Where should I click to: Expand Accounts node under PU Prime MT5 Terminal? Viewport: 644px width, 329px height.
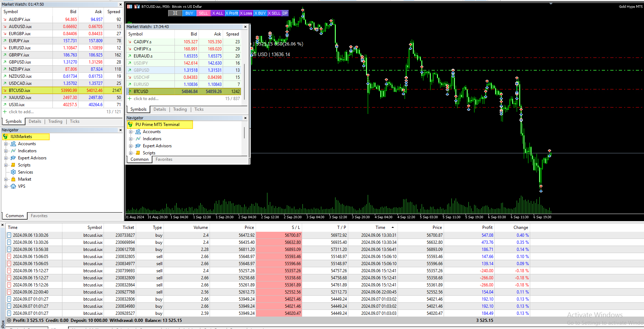click(x=131, y=132)
